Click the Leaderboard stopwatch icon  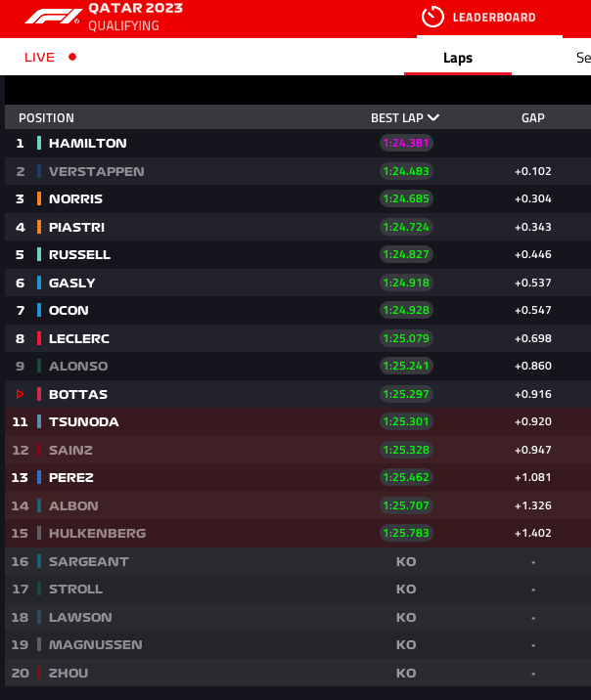click(432, 17)
